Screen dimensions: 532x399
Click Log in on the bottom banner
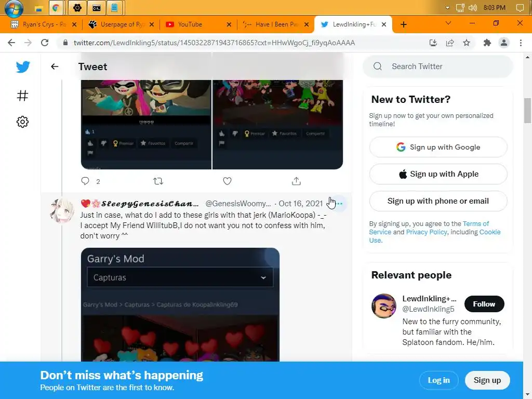pyautogui.click(x=438, y=380)
